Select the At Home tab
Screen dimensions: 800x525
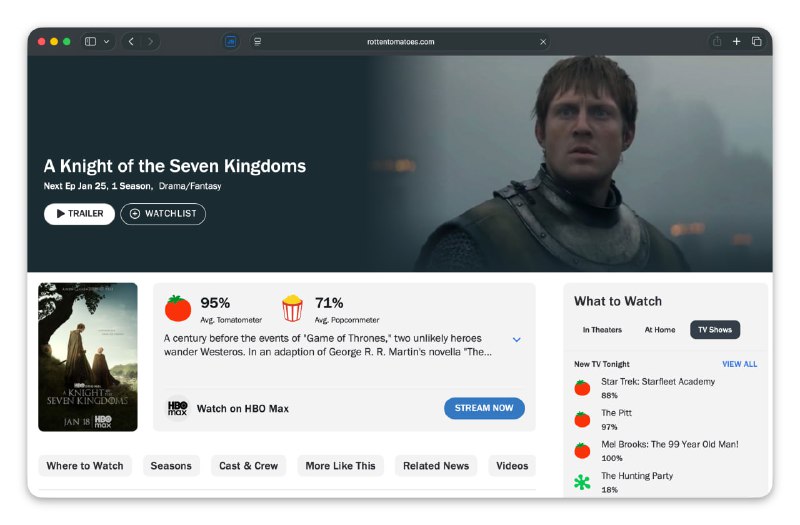pos(660,330)
